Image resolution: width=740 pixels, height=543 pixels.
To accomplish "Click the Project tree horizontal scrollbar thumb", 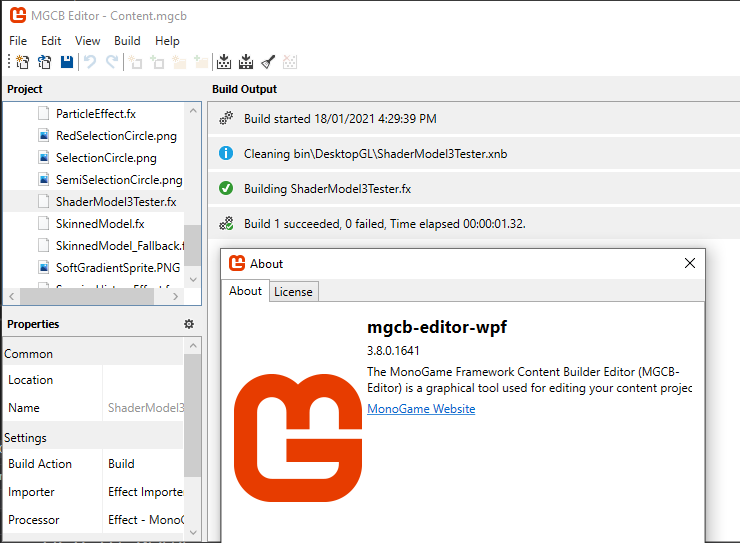I will [x=87, y=296].
